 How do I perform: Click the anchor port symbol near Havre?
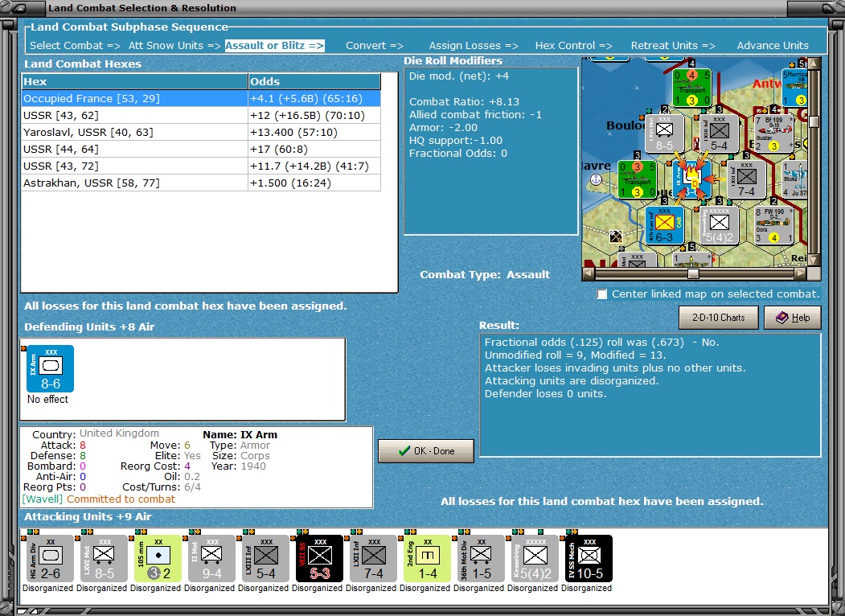point(596,179)
